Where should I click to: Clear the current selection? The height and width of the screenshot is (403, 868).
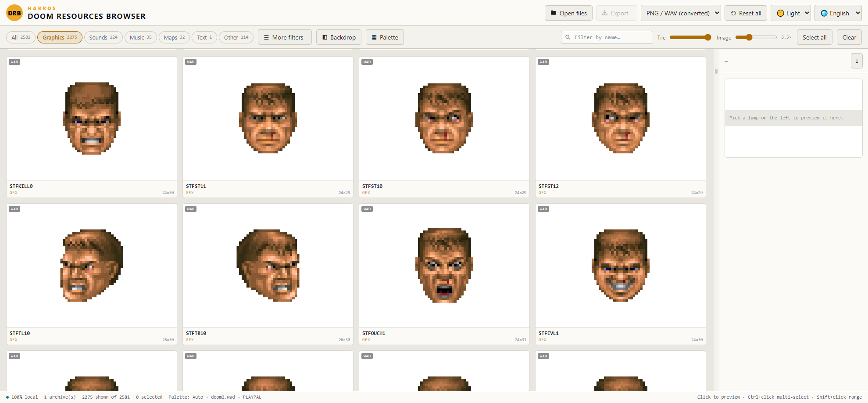[849, 37]
